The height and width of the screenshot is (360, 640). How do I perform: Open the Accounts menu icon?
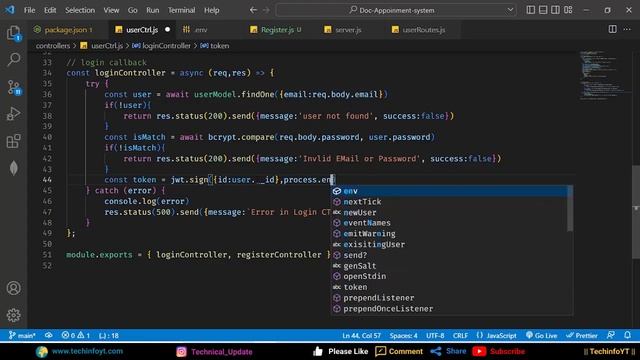click(13, 288)
